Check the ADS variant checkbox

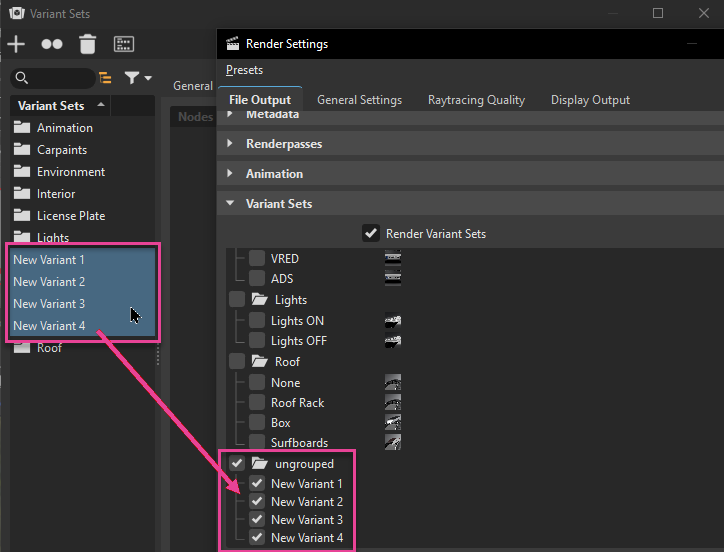click(x=257, y=278)
